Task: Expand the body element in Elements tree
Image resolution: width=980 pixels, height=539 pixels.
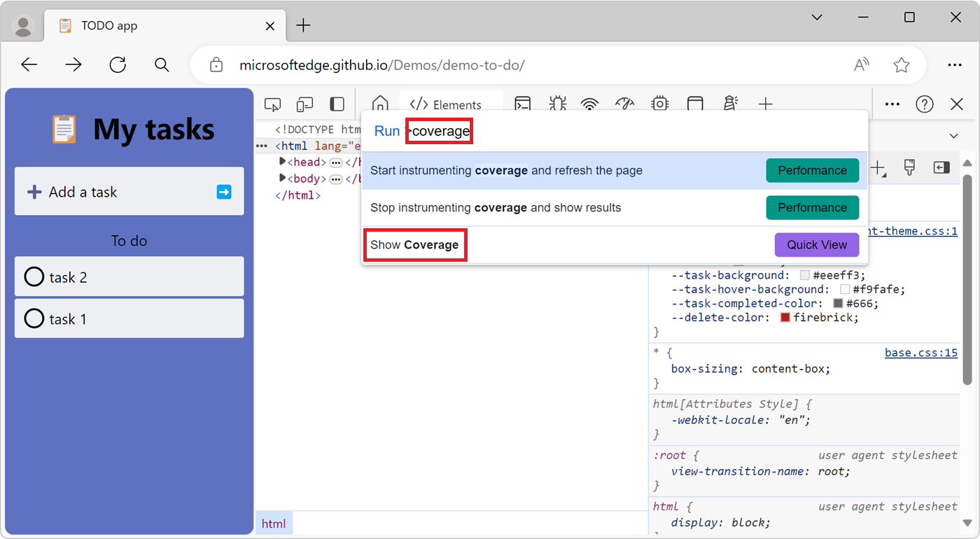Action: (x=282, y=178)
